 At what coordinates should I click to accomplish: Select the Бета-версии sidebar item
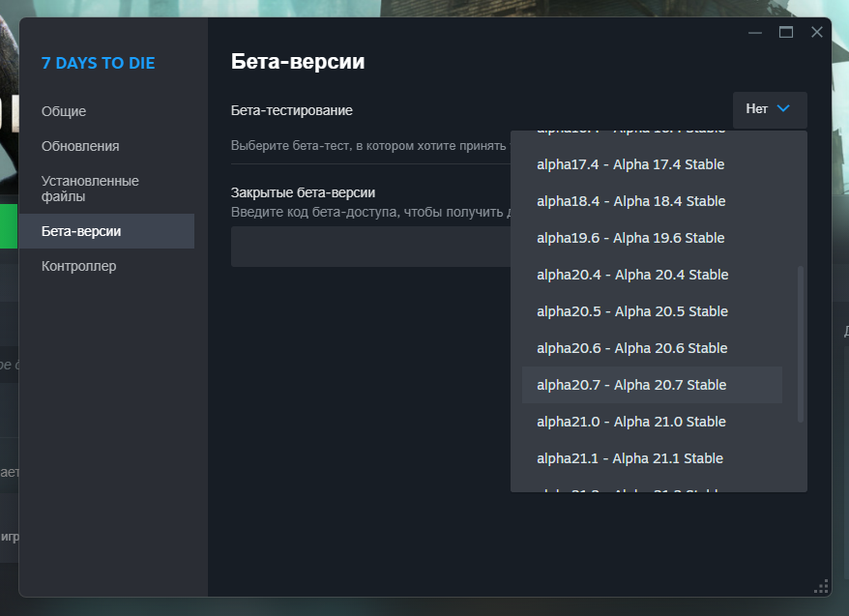coord(106,231)
